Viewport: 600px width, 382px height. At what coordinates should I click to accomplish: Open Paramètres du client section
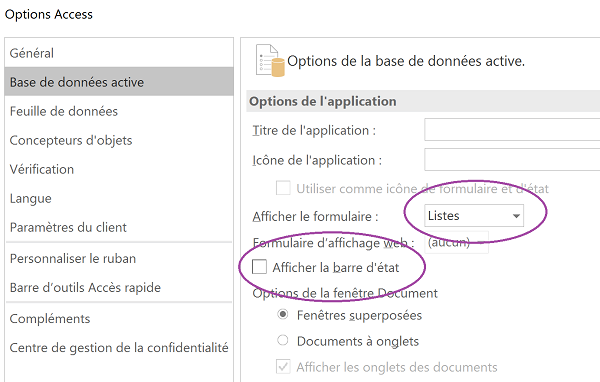click(x=119, y=227)
